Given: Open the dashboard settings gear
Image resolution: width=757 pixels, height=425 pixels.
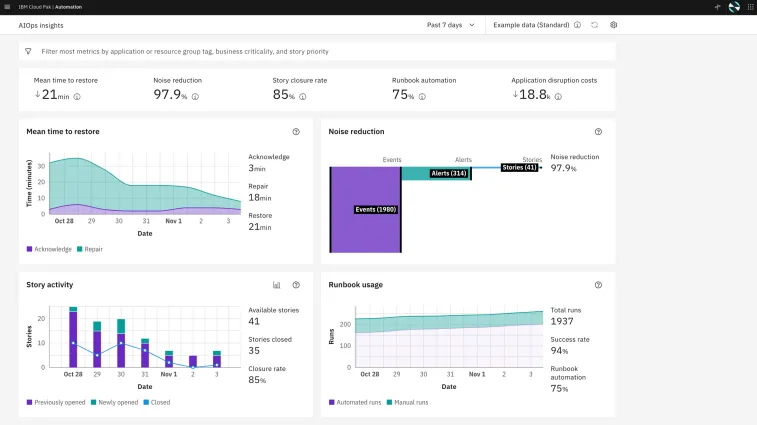Looking at the screenshot, I should [614, 25].
